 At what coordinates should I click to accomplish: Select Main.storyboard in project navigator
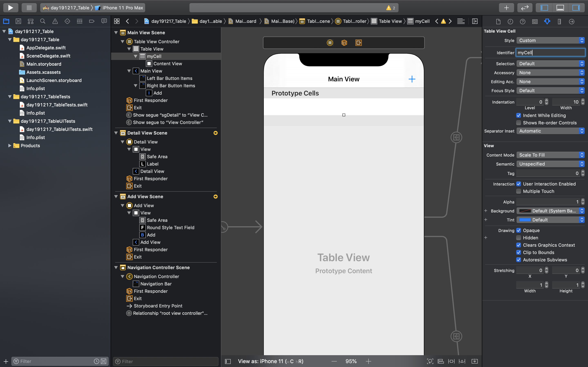tap(44, 64)
